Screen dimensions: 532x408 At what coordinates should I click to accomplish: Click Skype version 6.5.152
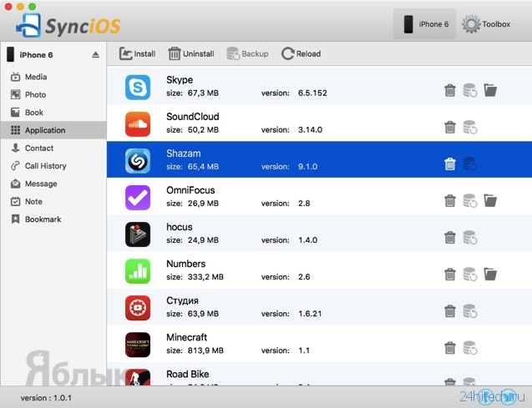click(294, 93)
